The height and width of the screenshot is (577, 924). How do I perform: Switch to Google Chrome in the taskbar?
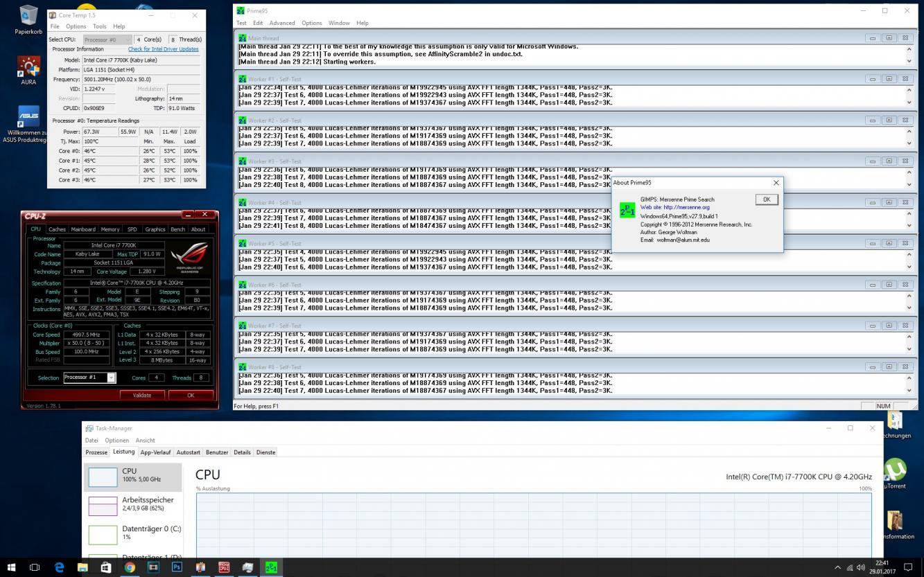129,567
